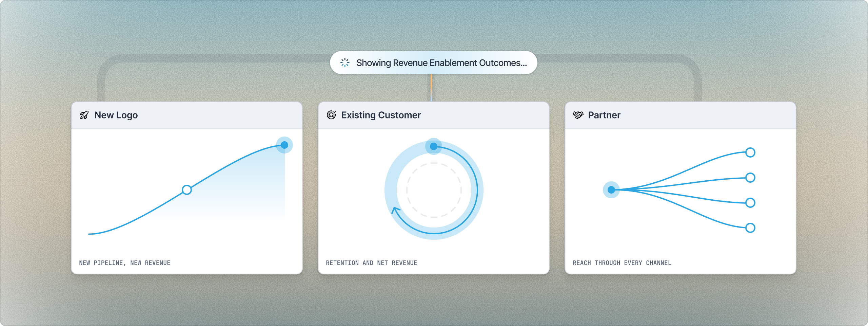Select the New Logo card title
Viewport: 868px width, 326px height.
point(116,115)
